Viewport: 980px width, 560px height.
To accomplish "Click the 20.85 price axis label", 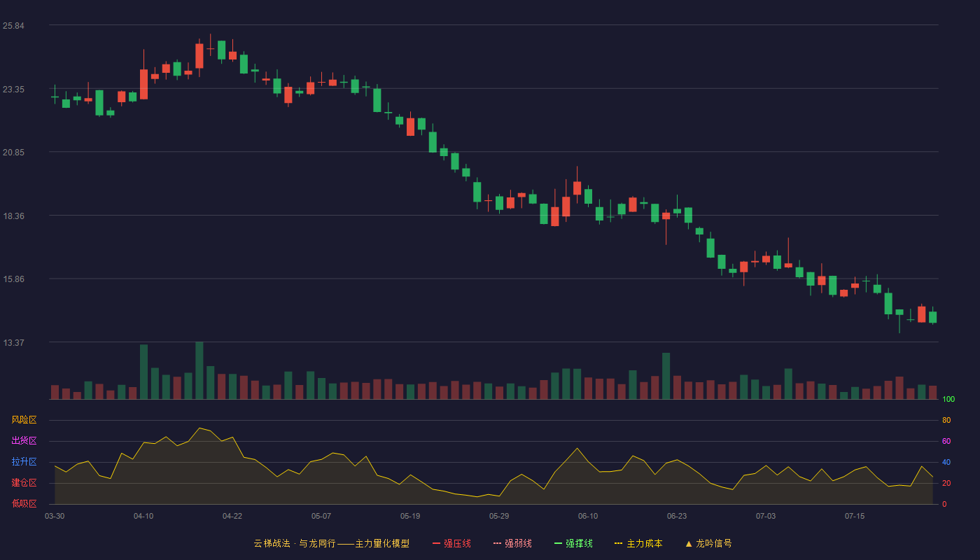I will pos(13,153).
